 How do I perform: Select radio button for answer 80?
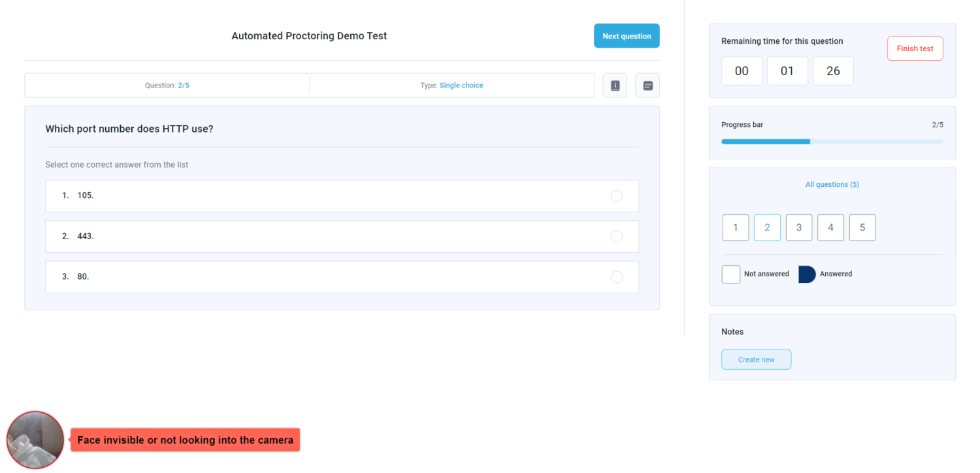[x=616, y=277]
